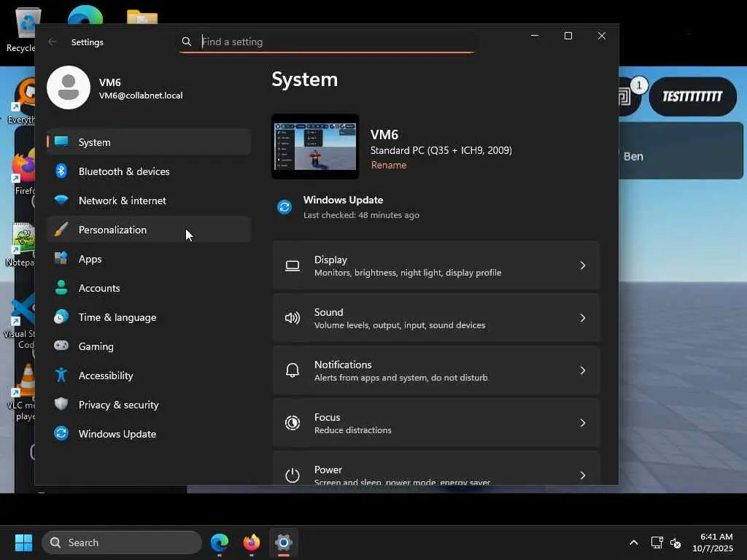Click the Privacy & security shield icon

click(61, 405)
